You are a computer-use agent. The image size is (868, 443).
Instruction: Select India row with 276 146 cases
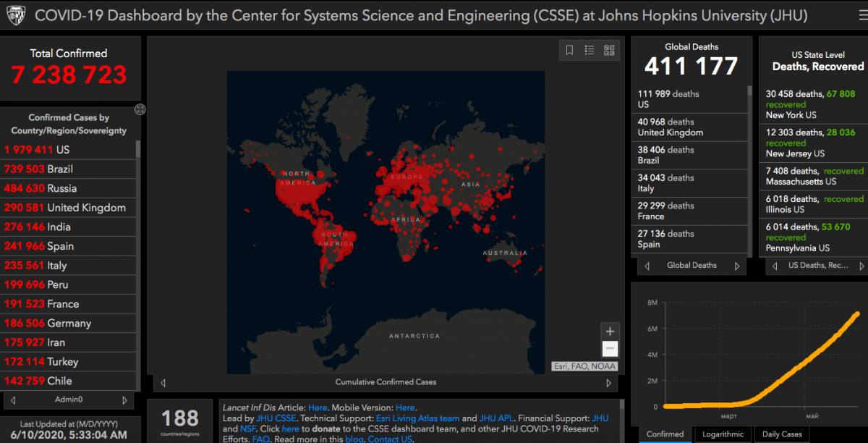tap(68, 227)
